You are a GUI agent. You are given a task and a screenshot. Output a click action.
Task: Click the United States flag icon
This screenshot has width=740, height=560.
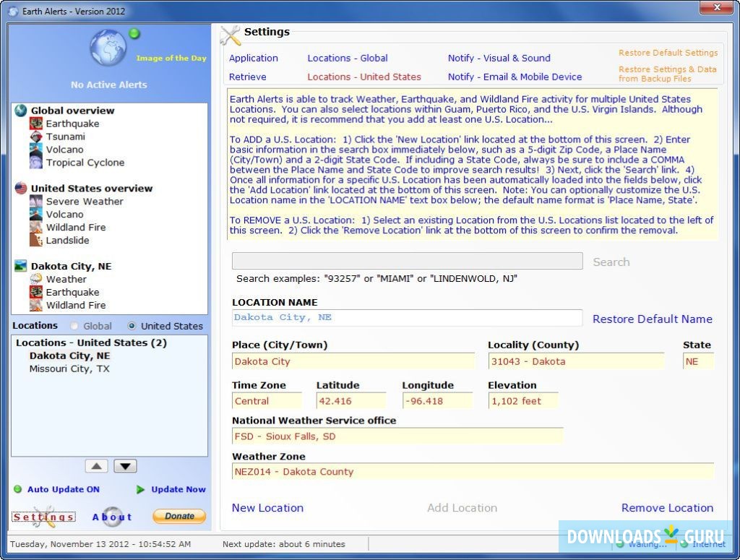pos(21,189)
